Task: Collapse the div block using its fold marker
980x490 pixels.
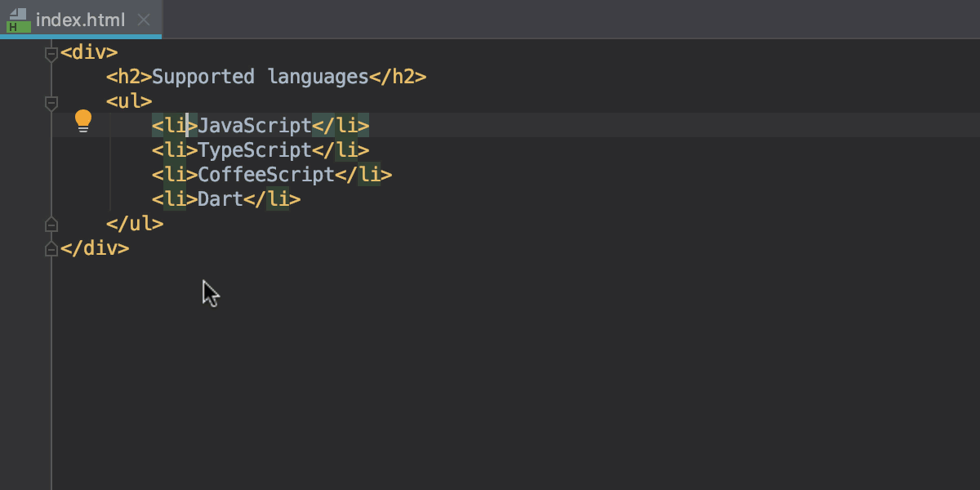Action: 51,54
